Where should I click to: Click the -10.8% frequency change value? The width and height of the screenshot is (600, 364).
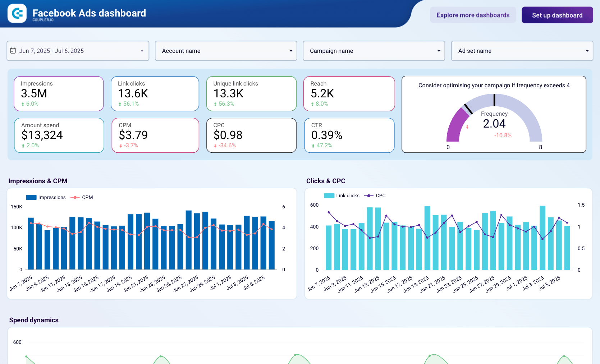point(503,135)
